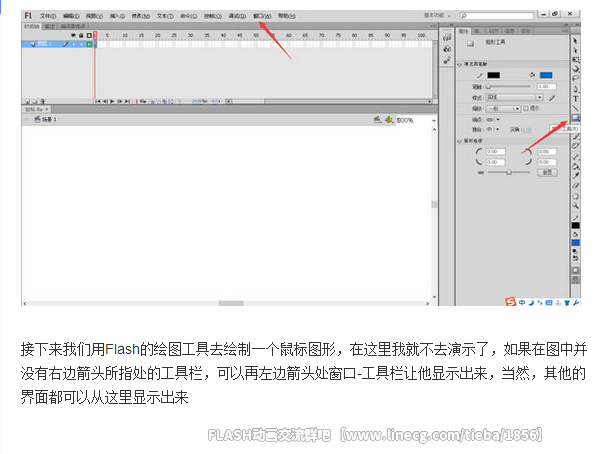Open the stage zoom 800% dropdown
The image size is (594, 454).
click(434, 121)
